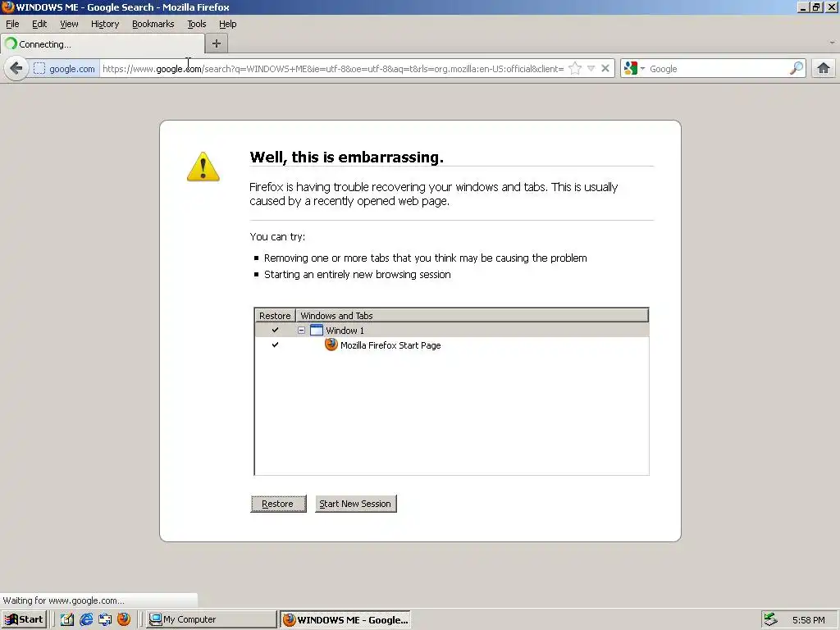Click the Firefox logo in title bar
Image resolution: width=840 pixels, height=630 pixels.
7,7
